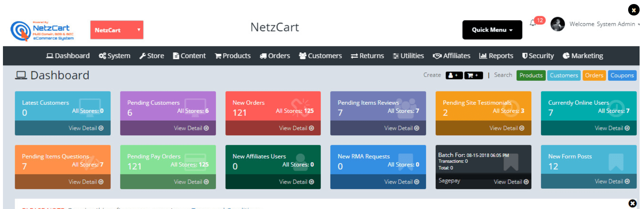The image size is (644, 209).
Task: Open the Reports menu
Action: [496, 56]
